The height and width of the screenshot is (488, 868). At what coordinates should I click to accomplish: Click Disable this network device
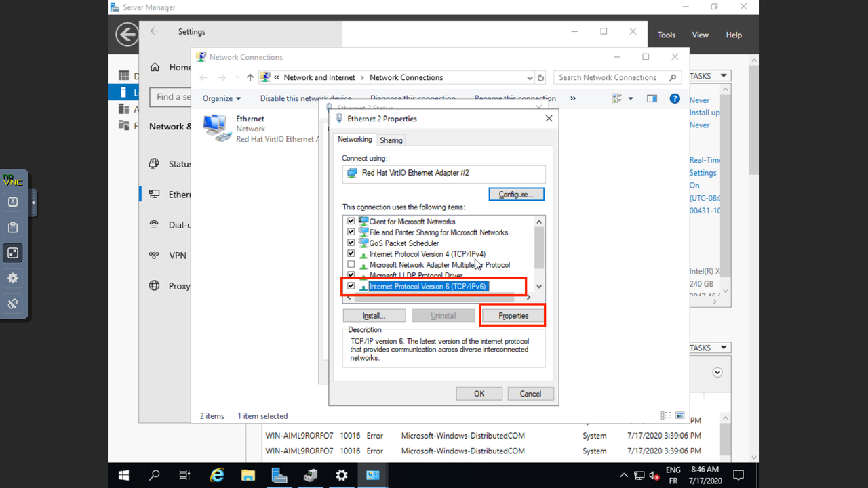click(306, 98)
